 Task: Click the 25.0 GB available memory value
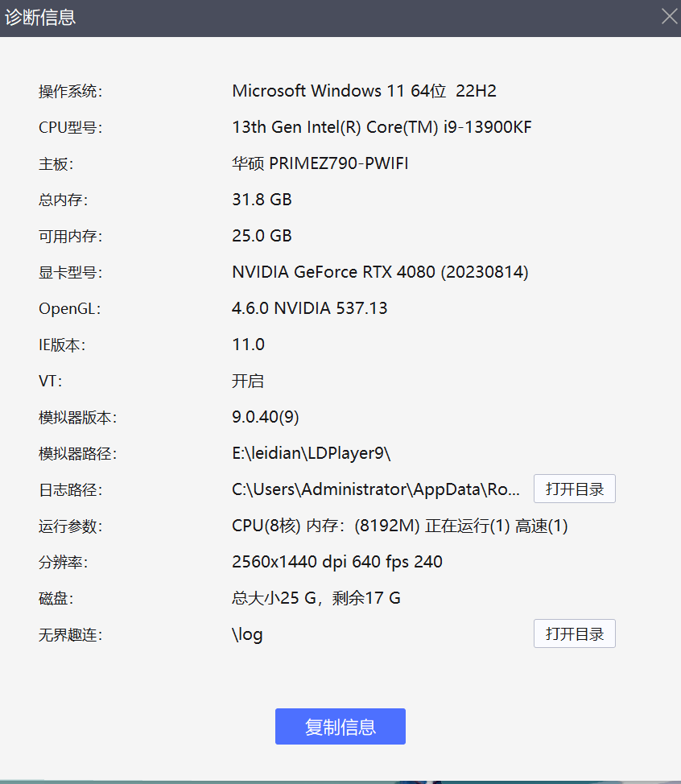tap(262, 236)
